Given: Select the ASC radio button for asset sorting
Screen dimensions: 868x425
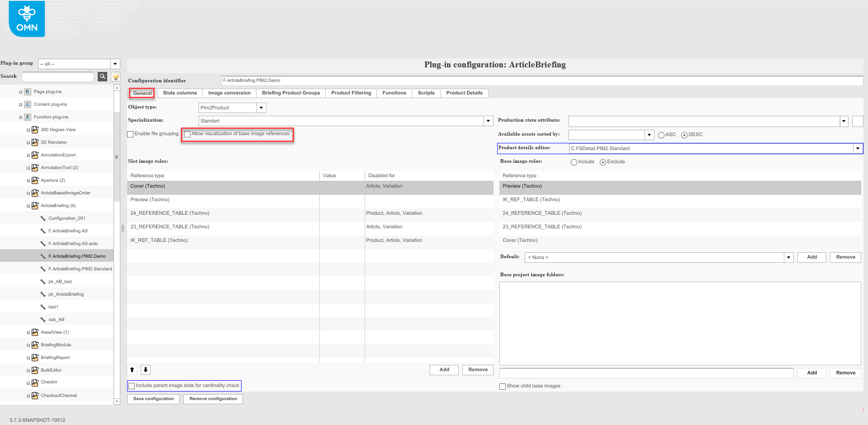Looking at the screenshot, I should (x=661, y=135).
